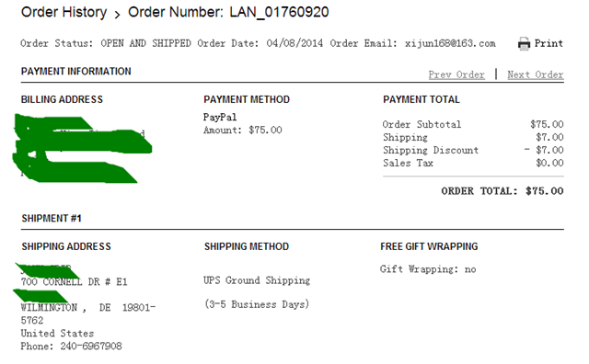
Task: Go to the Next Order link
Action: click(x=536, y=74)
